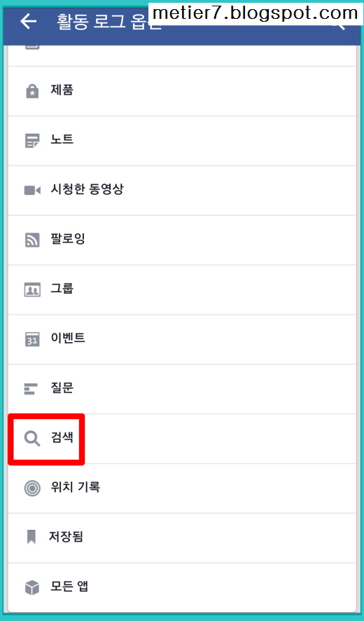
Task: Select 저장됨 from the options
Action: [182, 538]
